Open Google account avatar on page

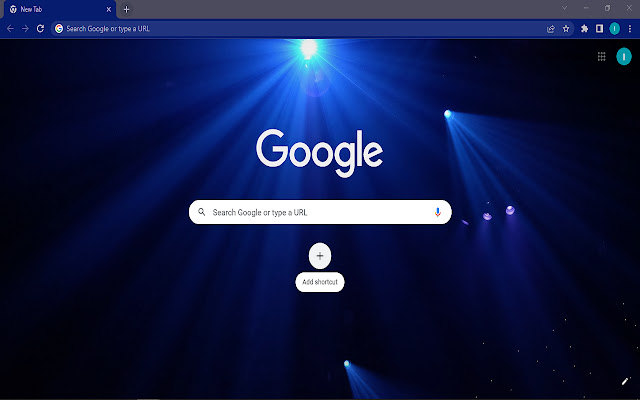624,56
